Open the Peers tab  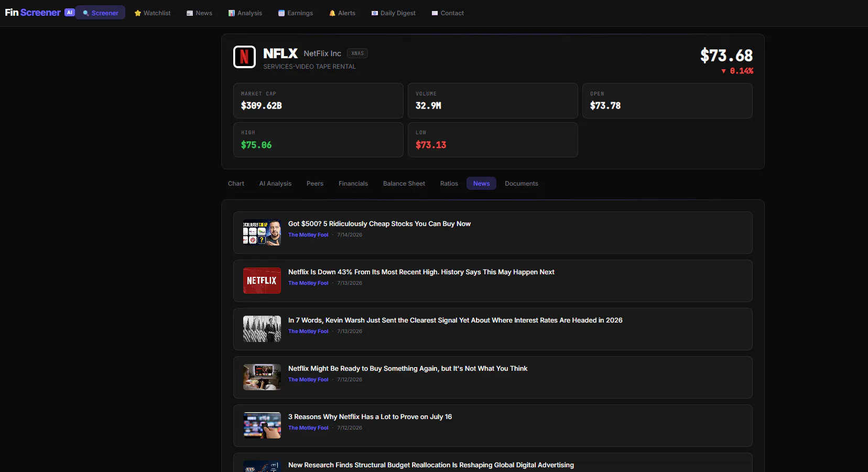(315, 184)
